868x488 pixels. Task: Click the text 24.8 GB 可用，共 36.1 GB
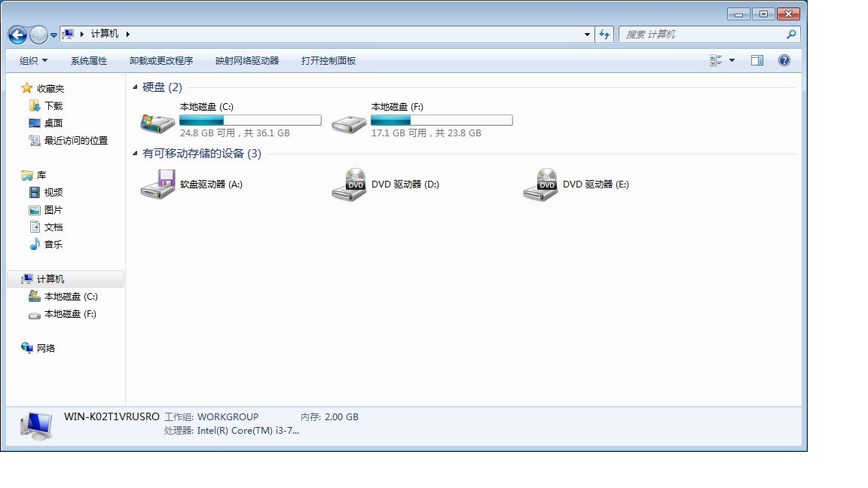[x=235, y=133]
